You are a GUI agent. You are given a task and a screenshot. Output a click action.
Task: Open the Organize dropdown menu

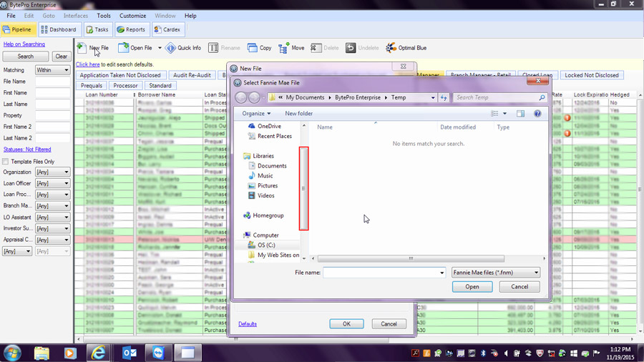point(256,113)
